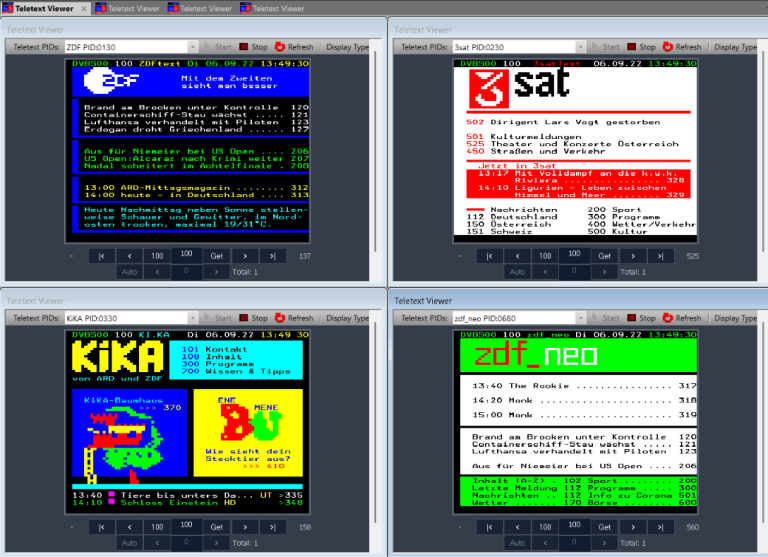Click the ZDF panel vertical scrollbar
The image size is (768, 557).
375,152
